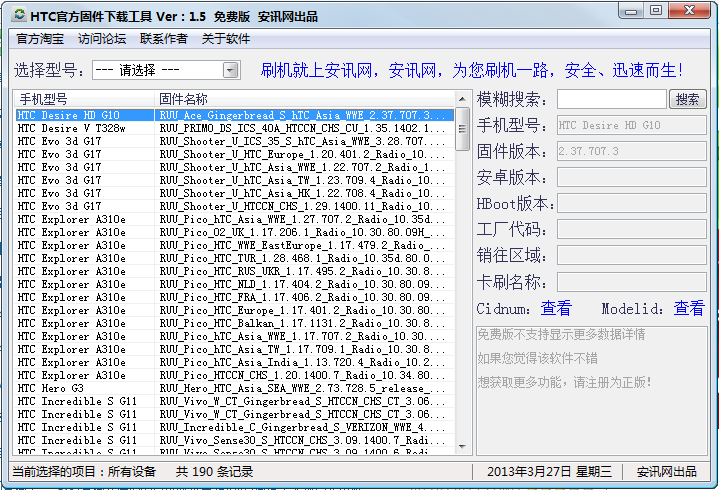The image size is (719, 490).
Task: Minimize the HTC firmware tool window
Action: pos(631,11)
